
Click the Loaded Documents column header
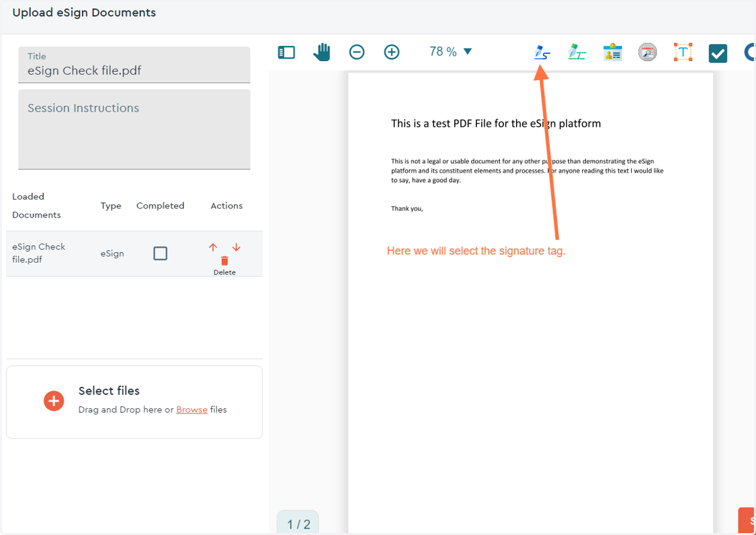(x=37, y=205)
